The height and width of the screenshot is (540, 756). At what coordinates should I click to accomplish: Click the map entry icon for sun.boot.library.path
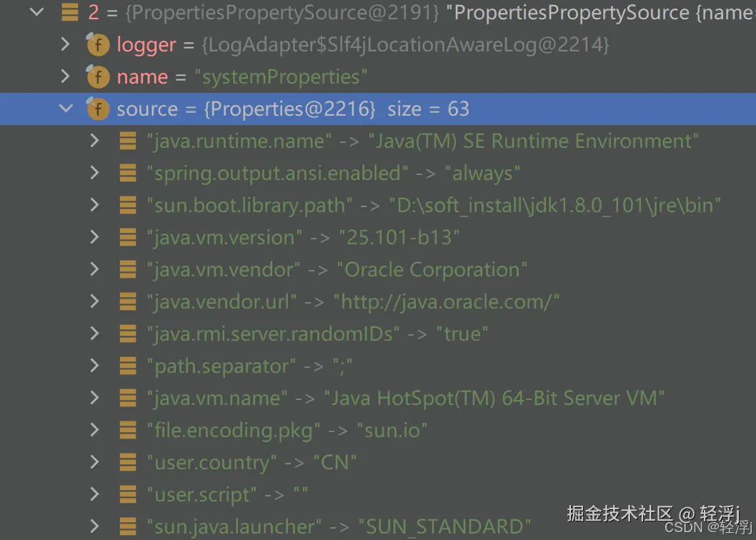click(128, 205)
